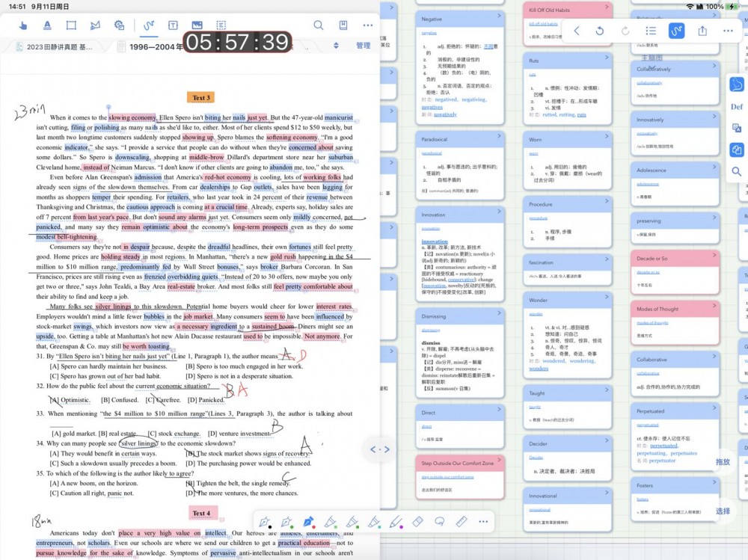This screenshot has height=560, width=748.
Task: Open the research browser sidebar icon
Action: pos(737,84)
